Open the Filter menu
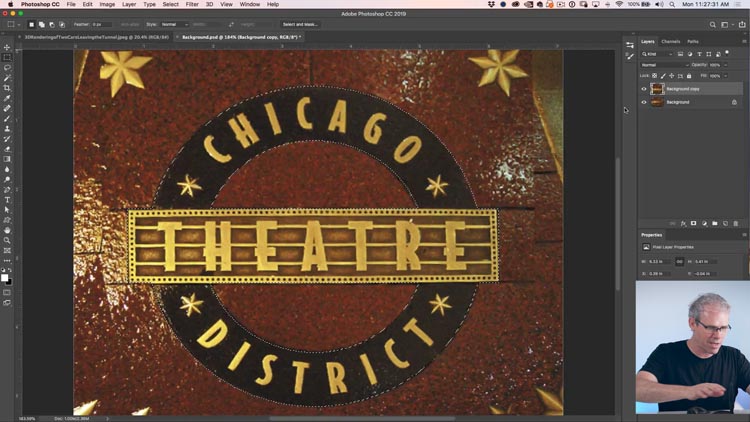The height and width of the screenshot is (422, 750). click(x=192, y=4)
